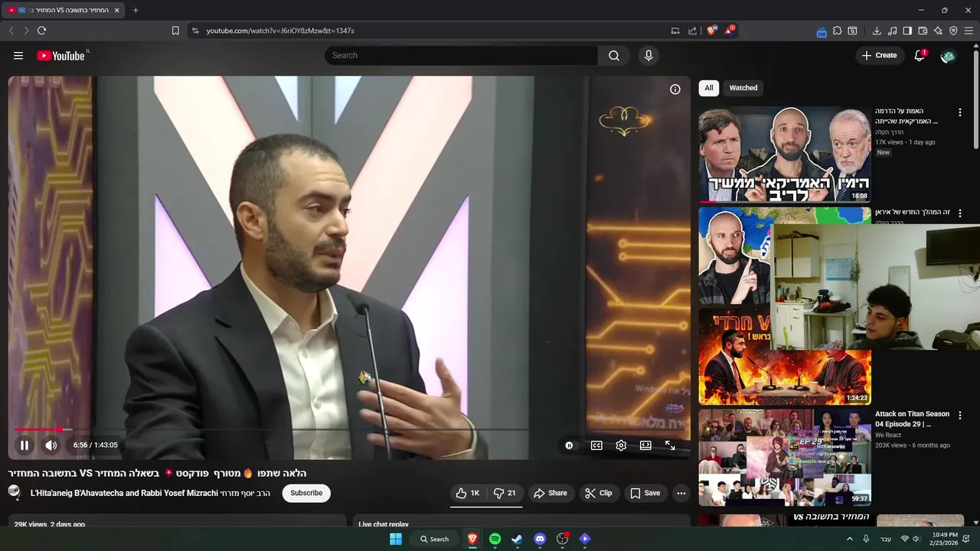Open Discord from the taskbar
Image resolution: width=980 pixels, height=551 pixels.
540,539
